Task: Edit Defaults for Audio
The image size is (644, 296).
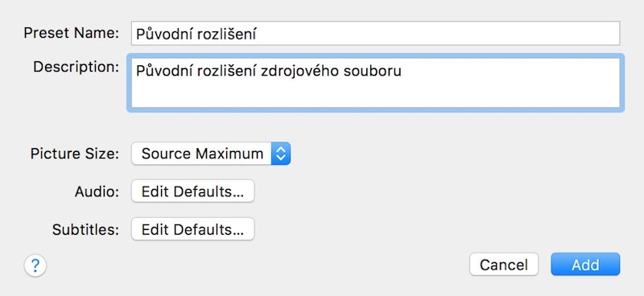Action: tap(193, 191)
